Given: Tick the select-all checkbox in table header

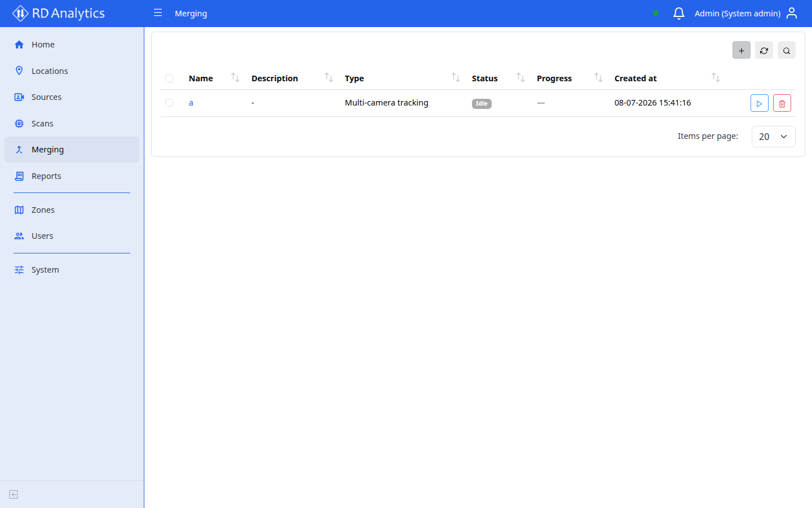Looking at the screenshot, I should pyautogui.click(x=169, y=78).
